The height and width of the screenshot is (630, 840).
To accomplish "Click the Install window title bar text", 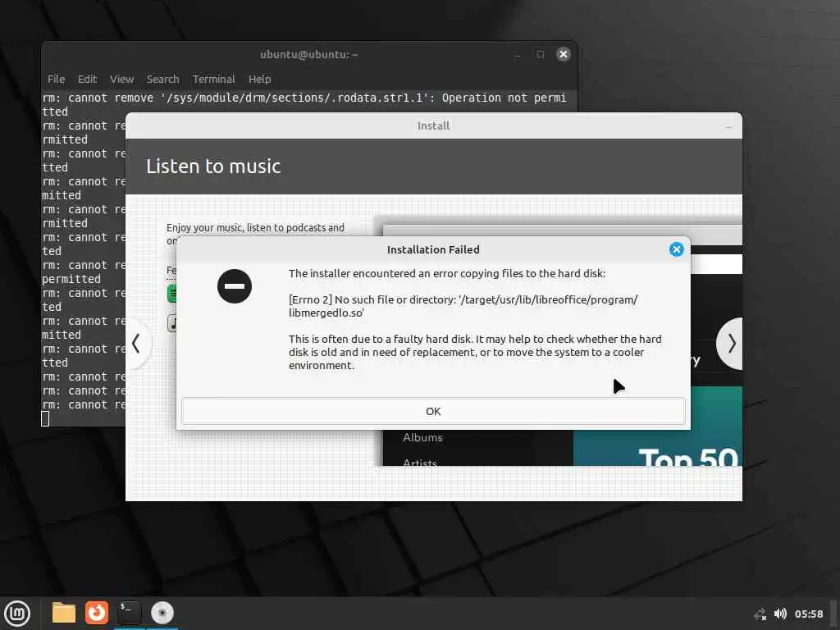I will 433,126.
